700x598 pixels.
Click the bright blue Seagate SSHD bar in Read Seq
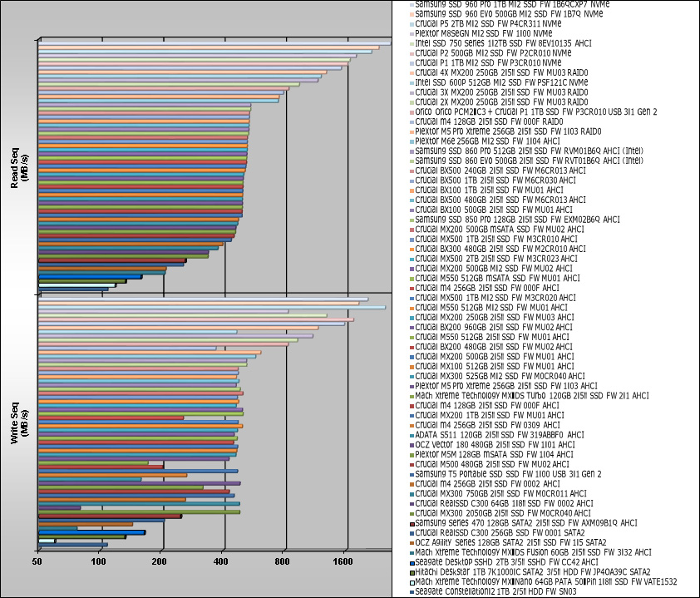click(x=90, y=277)
